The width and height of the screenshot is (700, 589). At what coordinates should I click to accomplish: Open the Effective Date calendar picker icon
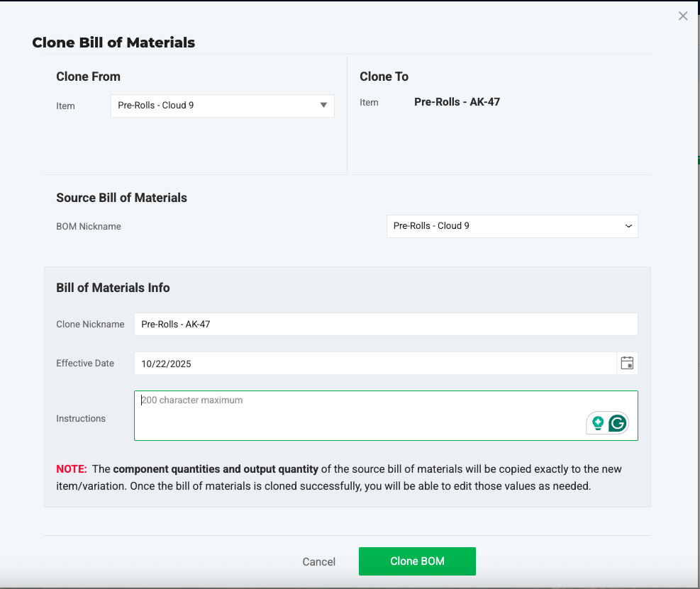627,364
